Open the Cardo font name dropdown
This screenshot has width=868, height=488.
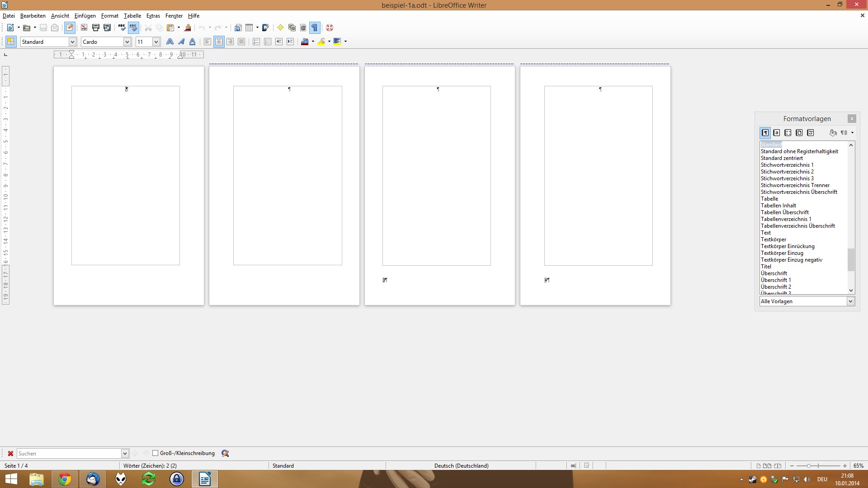(x=127, y=42)
